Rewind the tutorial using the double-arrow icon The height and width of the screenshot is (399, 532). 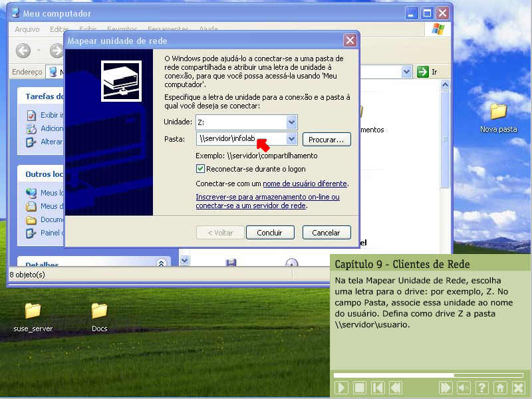(x=396, y=388)
